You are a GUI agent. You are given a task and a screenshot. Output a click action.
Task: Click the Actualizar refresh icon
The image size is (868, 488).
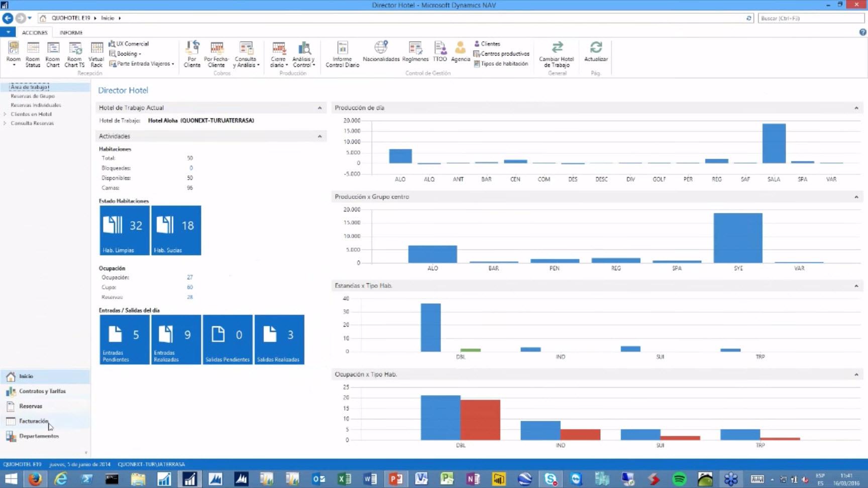(596, 51)
